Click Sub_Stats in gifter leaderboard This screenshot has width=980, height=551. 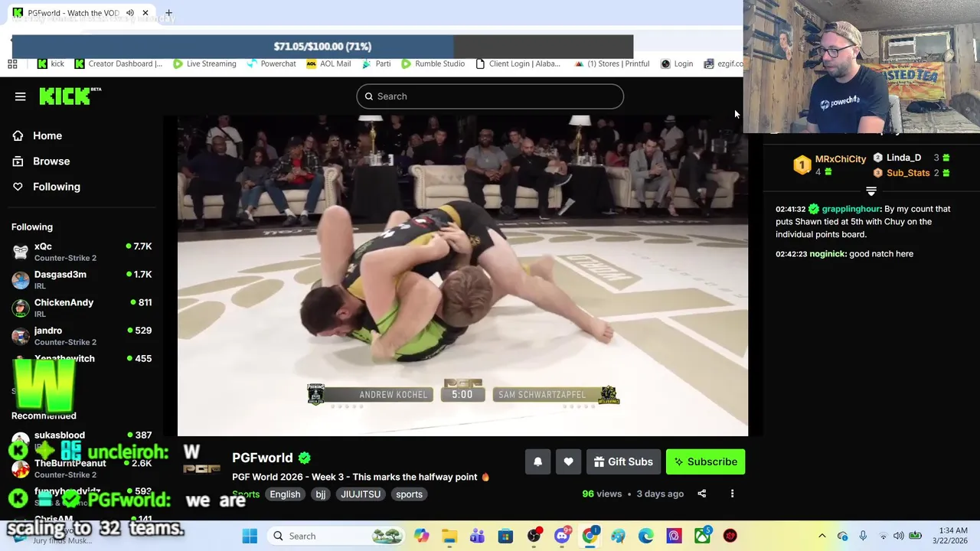tap(913, 173)
